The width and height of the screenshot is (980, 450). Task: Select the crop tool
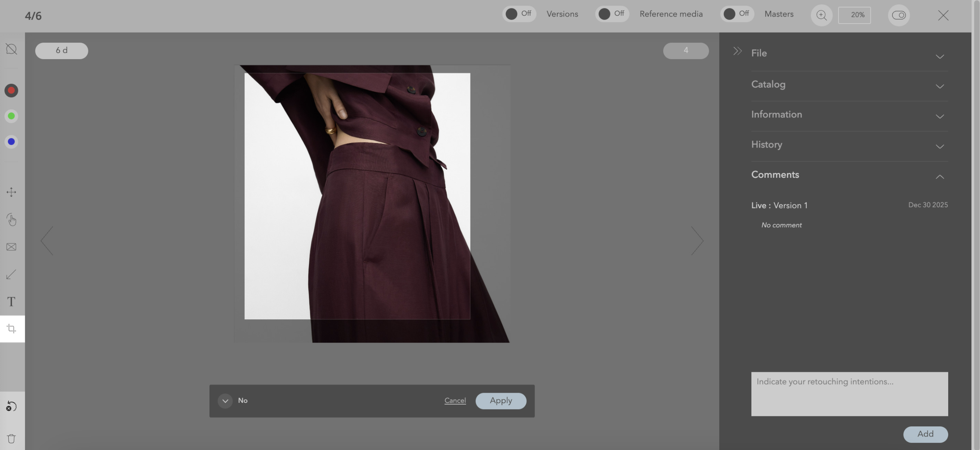[12, 329]
